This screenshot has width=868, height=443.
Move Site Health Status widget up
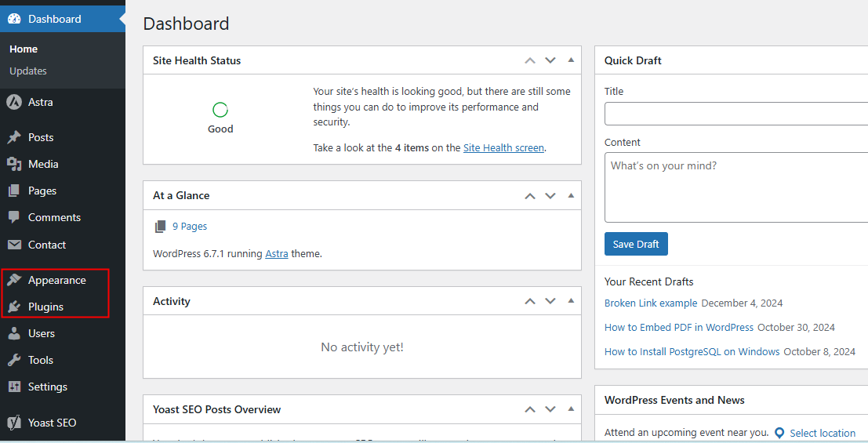click(x=530, y=60)
